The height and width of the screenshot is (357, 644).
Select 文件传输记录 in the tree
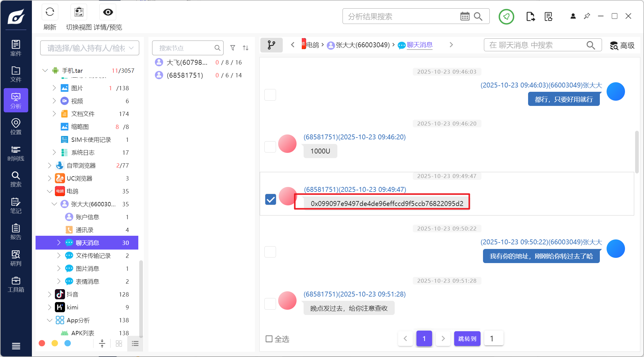(x=93, y=256)
